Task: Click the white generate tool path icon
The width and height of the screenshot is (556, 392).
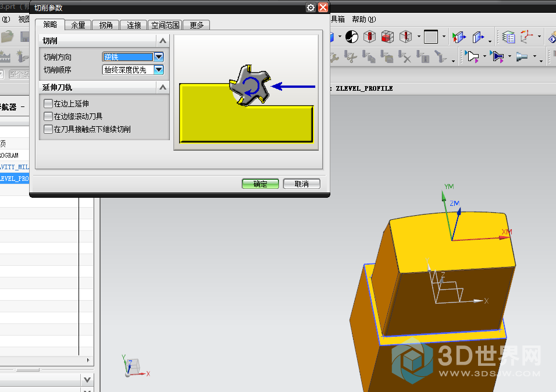Action: (x=473, y=57)
